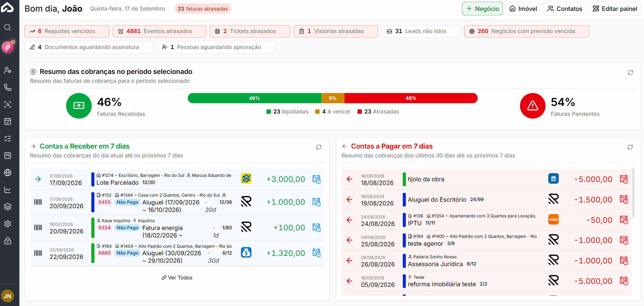Click the 23 faturas atrasadas badge
Screen dimensions: 644x306
(x=203, y=9)
